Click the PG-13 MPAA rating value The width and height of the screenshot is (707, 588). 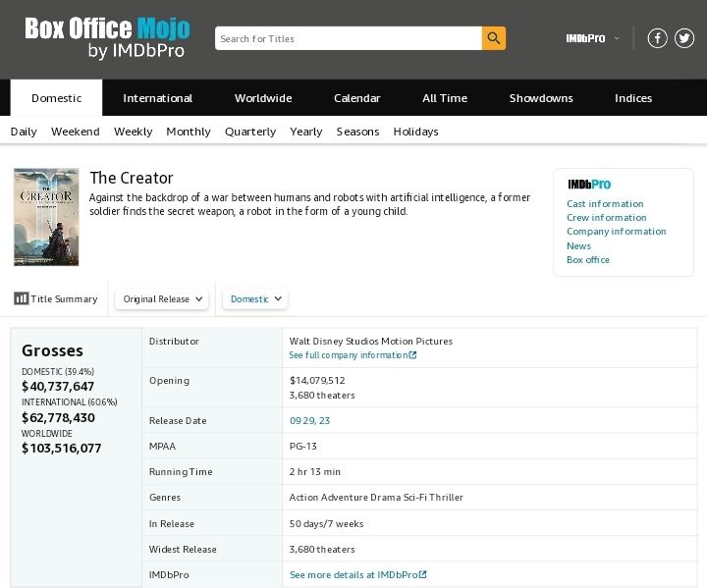point(303,447)
